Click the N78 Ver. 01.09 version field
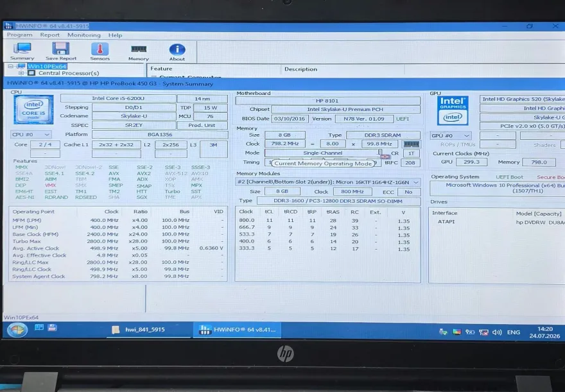 click(363, 119)
